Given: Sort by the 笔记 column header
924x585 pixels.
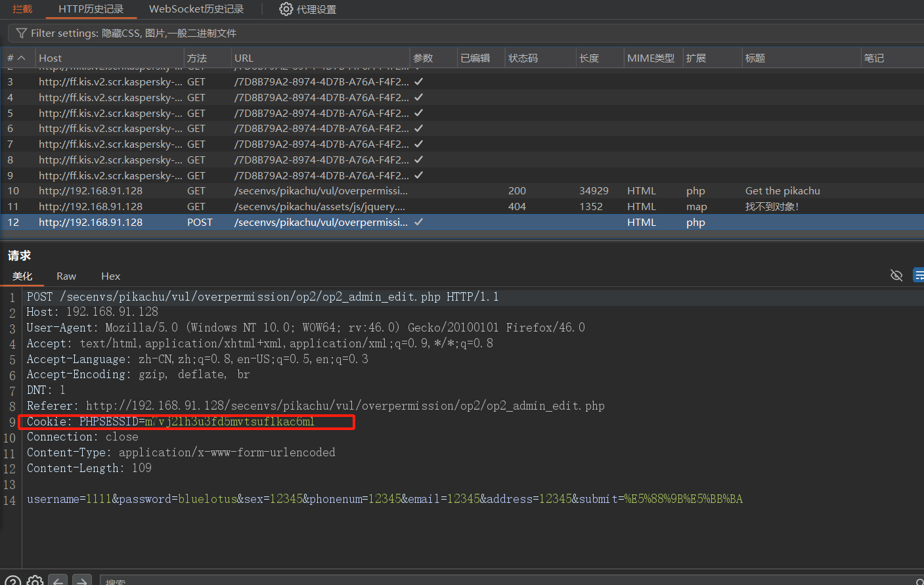Looking at the screenshot, I should click(892, 58).
